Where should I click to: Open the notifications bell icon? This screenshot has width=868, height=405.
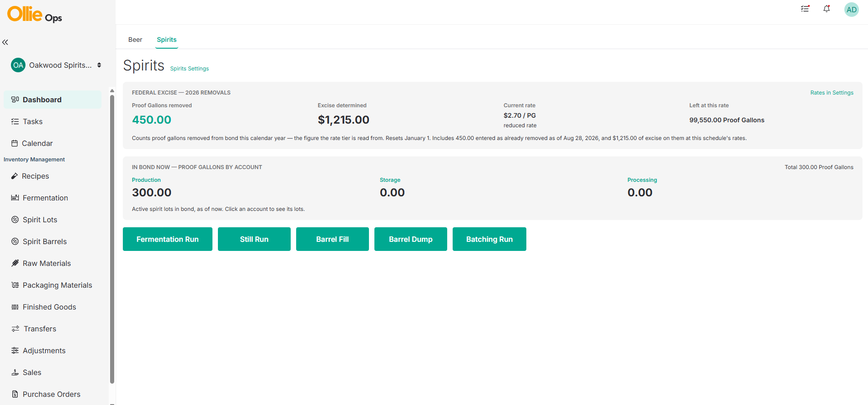pos(827,9)
